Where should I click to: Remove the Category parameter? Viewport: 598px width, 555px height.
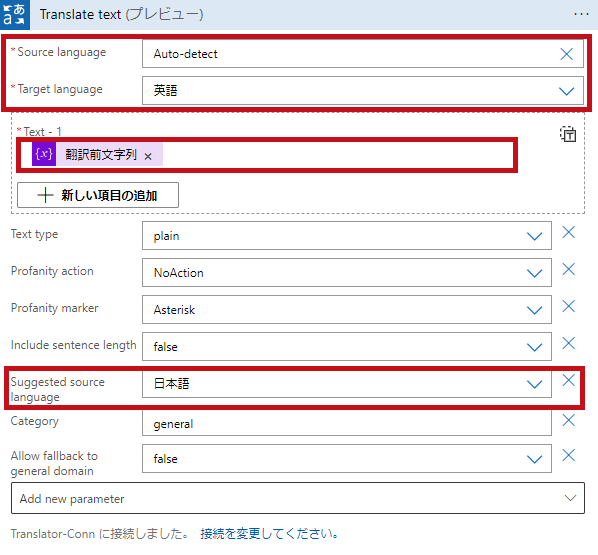point(569,420)
